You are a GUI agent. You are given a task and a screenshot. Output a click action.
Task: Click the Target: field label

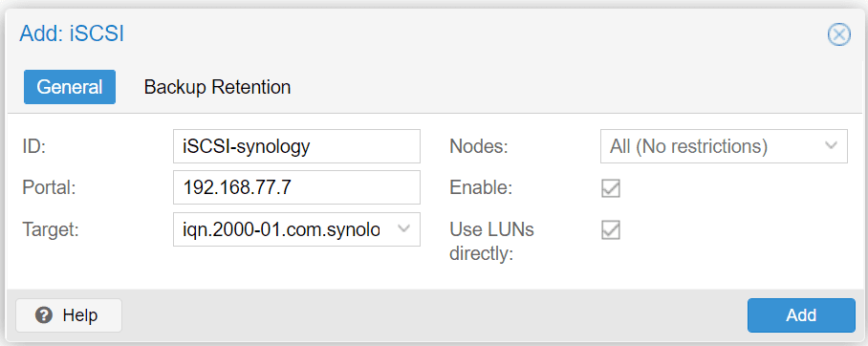[x=51, y=229]
